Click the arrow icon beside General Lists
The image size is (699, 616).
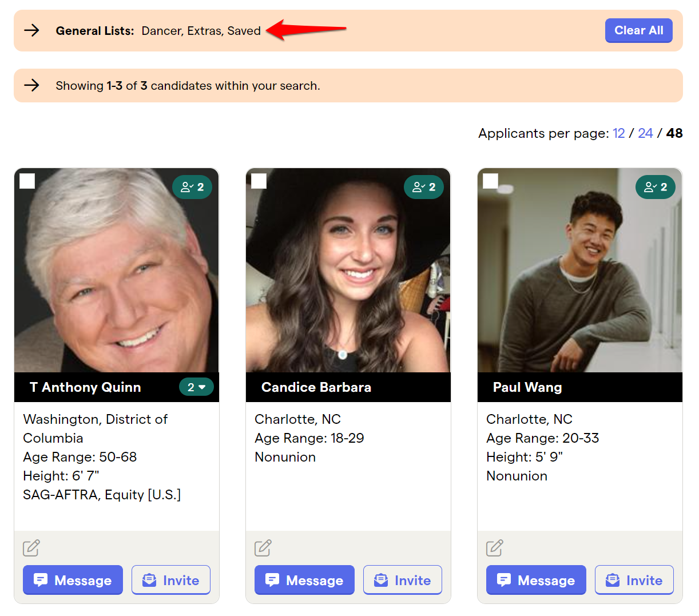coord(32,30)
